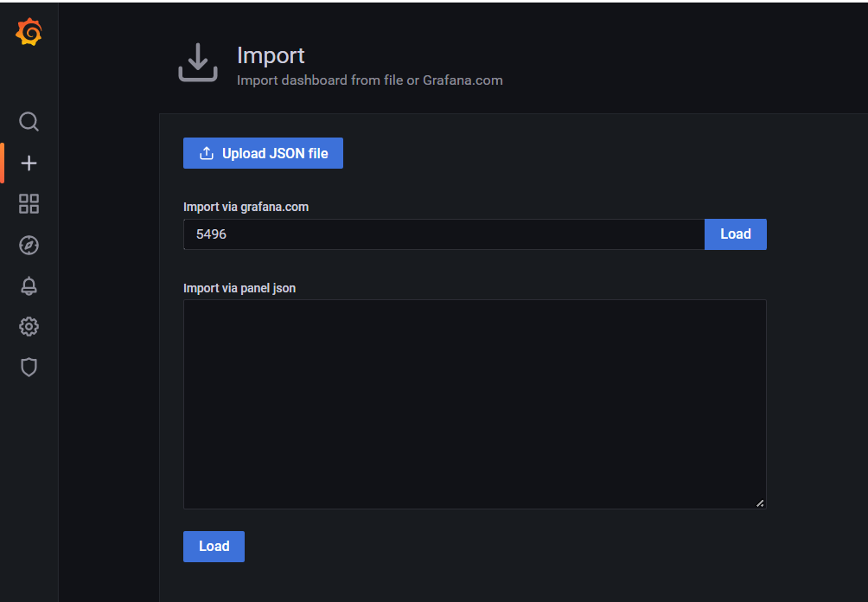Click the Import page heading
868x602 pixels.
(271, 55)
